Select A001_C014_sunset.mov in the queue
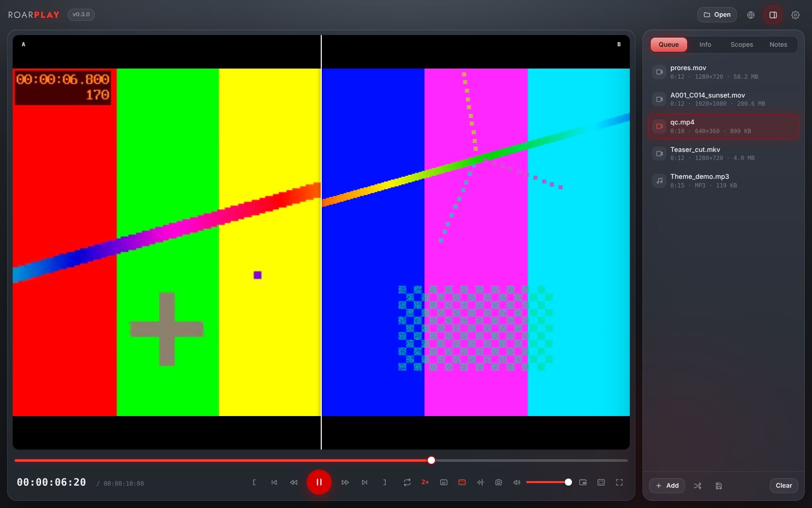The image size is (812, 508). (x=724, y=99)
